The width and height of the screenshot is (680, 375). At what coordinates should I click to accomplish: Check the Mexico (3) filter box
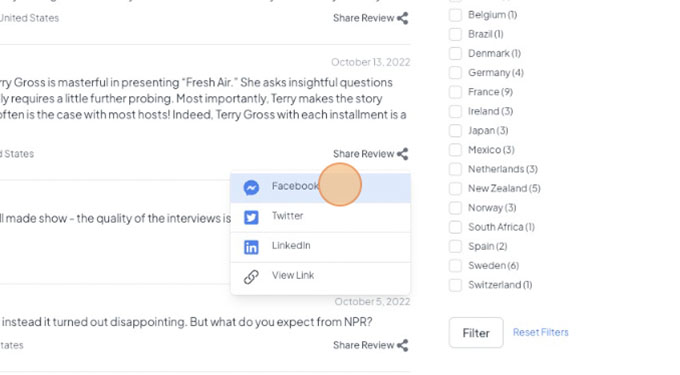point(455,150)
